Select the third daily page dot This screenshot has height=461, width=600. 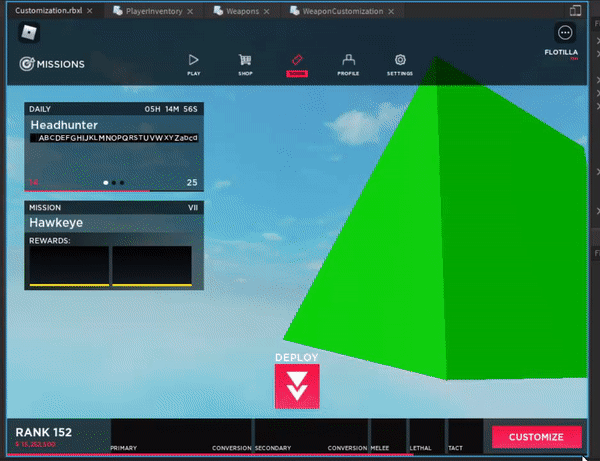click(122, 182)
